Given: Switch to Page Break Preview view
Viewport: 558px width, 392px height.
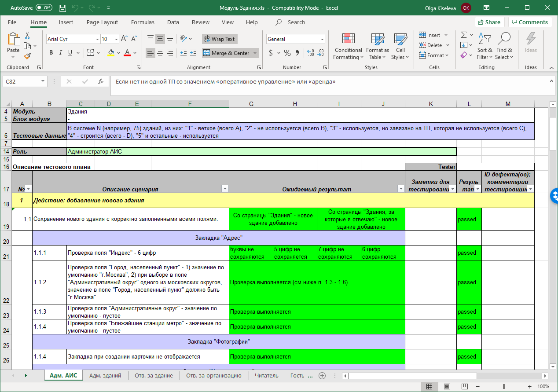Looking at the screenshot, I should tap(465, 386).
